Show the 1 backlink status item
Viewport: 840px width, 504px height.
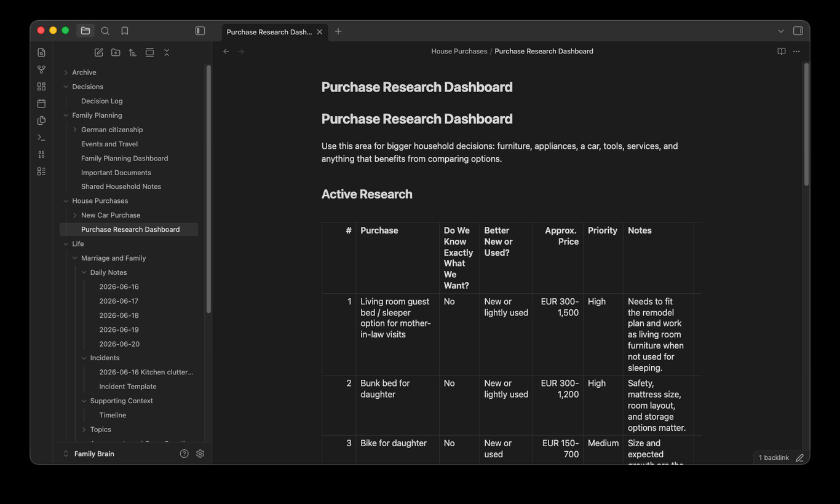click(774, 458)
